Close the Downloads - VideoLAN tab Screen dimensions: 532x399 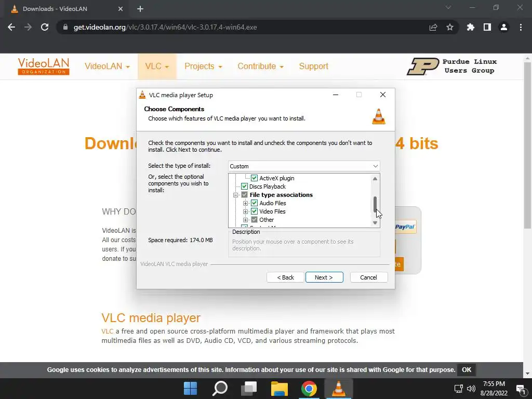pyautogui.click(x=121, y=9)
